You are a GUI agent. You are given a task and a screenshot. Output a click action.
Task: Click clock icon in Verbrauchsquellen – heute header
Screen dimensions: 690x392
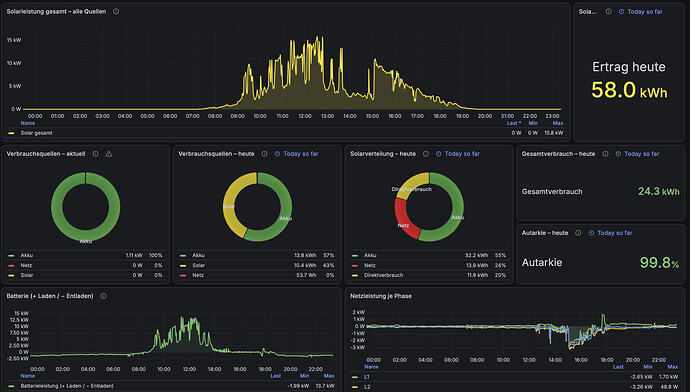pos(277,154)
